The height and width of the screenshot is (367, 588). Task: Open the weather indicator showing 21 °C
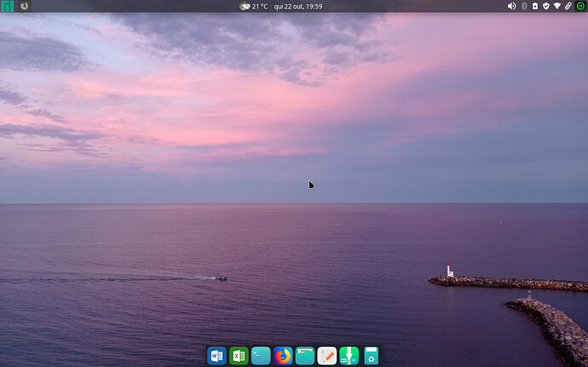[253, 6]
